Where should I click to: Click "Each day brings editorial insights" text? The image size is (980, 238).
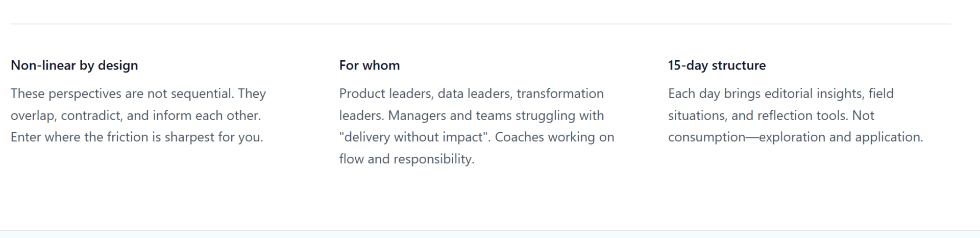click(x=766, y=93)
